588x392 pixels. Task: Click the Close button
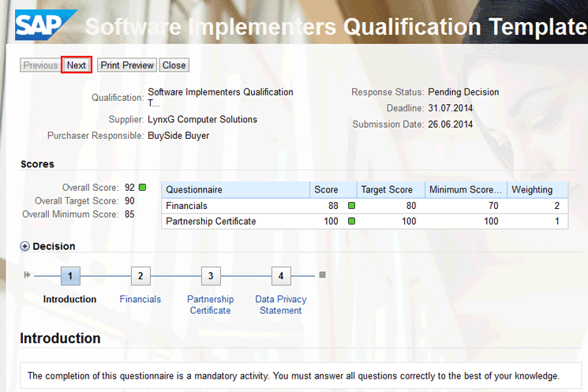click(174, 65)
